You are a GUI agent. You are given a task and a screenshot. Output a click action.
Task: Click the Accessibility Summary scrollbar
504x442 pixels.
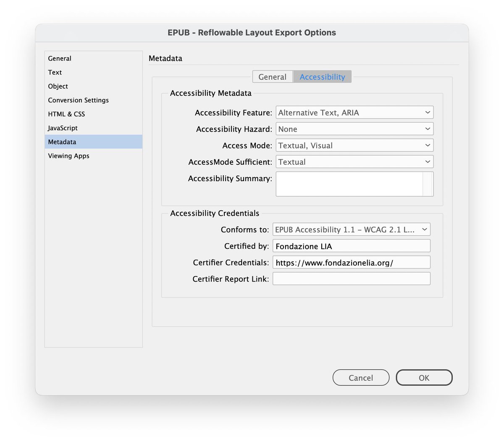tap(428, 184)
